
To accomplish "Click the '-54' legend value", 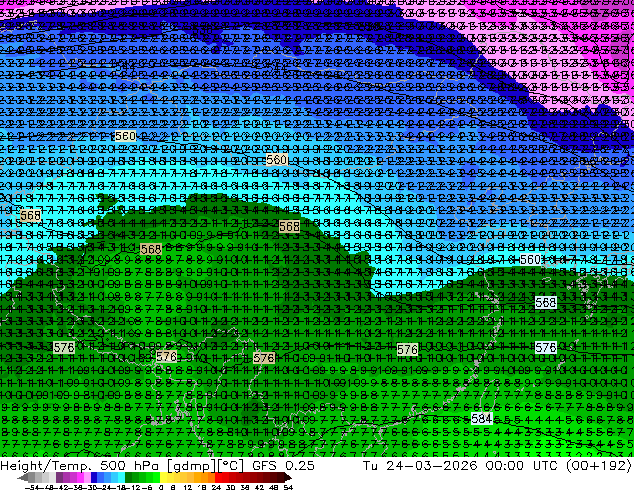I will [32, 488].
